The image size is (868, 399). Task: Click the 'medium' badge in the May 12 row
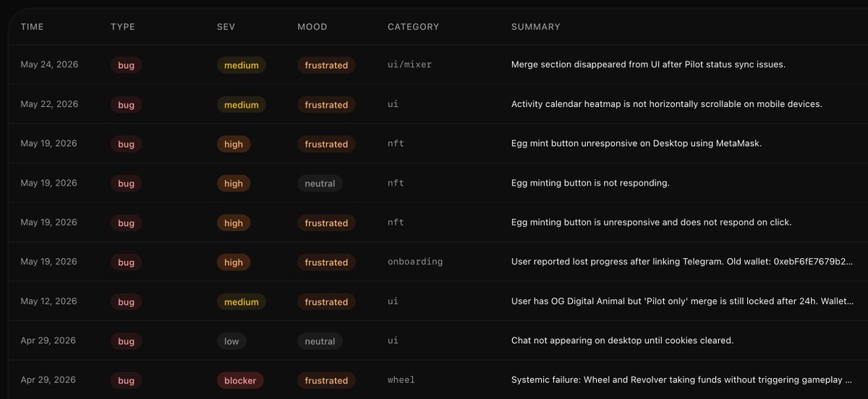(x=242, y=302)
